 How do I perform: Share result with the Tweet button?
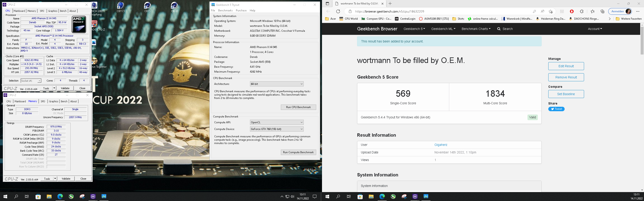556,109
